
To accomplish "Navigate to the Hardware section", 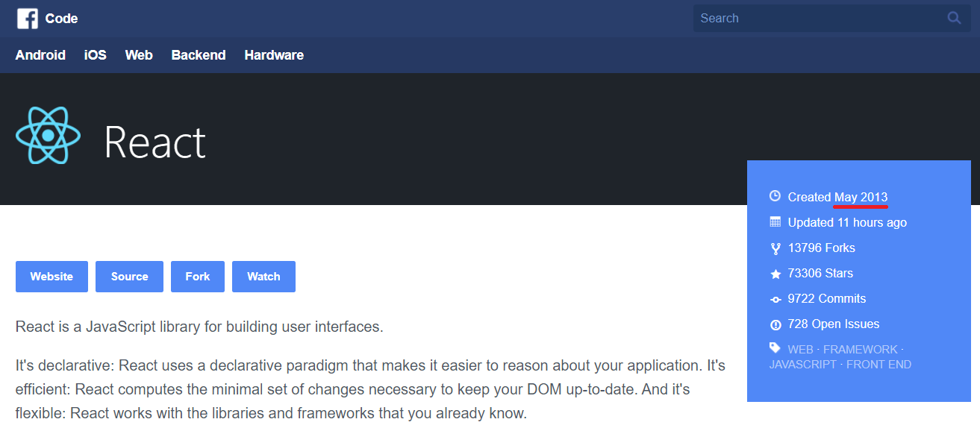I will point(274,55).
